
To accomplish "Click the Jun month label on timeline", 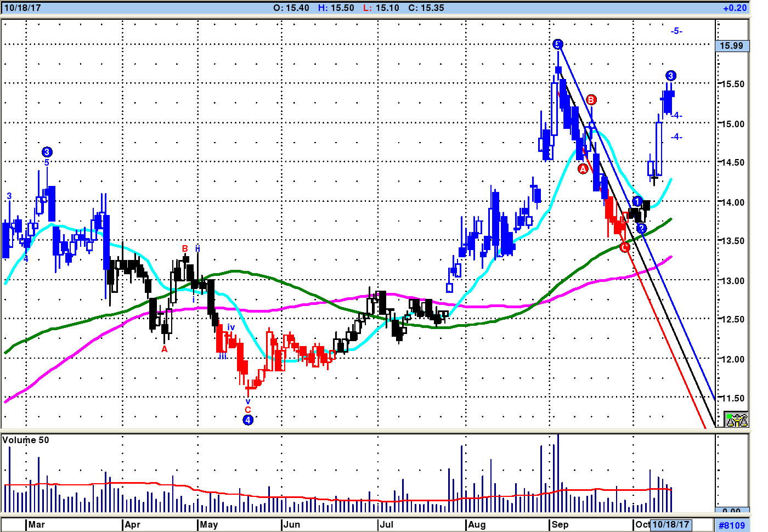I will [292, 525].
